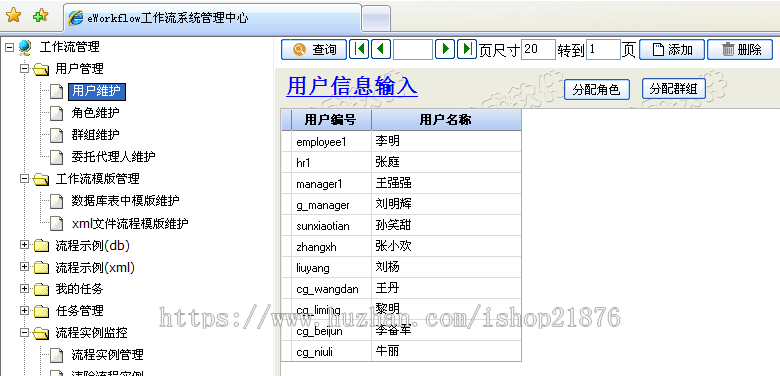Open a new blank browser tab
The image size is (780, 376).
click(376, 19)
